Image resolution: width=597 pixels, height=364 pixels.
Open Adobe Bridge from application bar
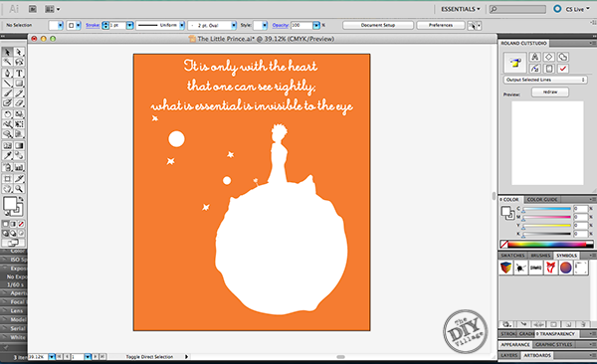coord(33,9)
